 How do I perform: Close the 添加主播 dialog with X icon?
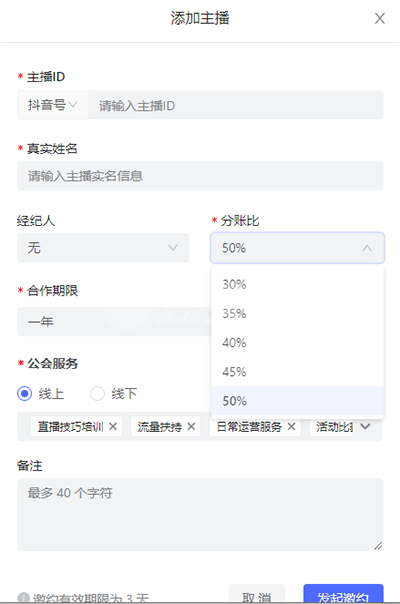tap(380, 18)
